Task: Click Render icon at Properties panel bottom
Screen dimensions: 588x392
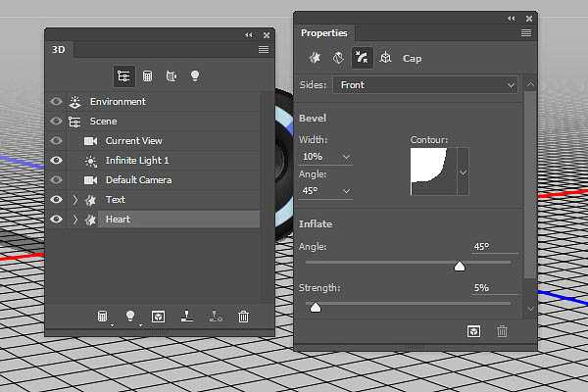Action: click(x=473, y=331)
